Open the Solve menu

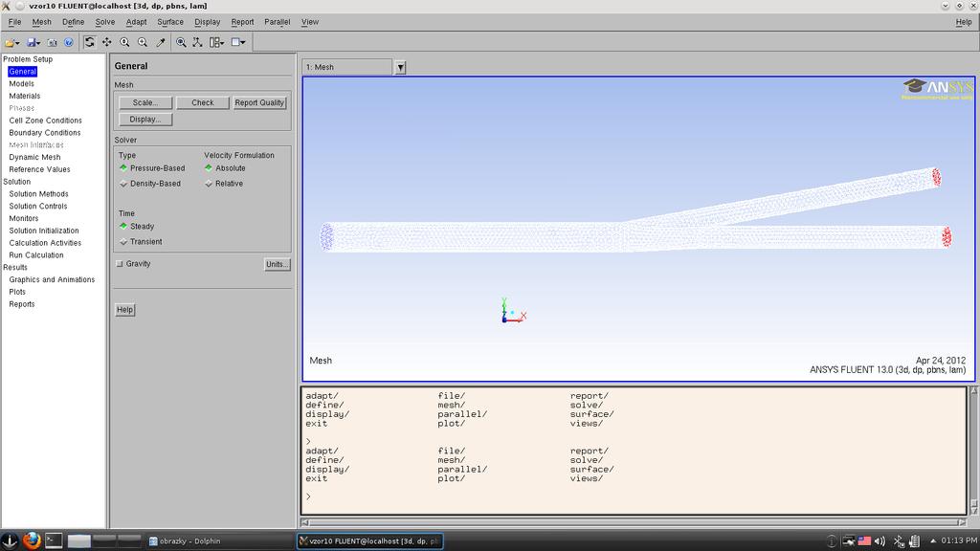[105, 22]
